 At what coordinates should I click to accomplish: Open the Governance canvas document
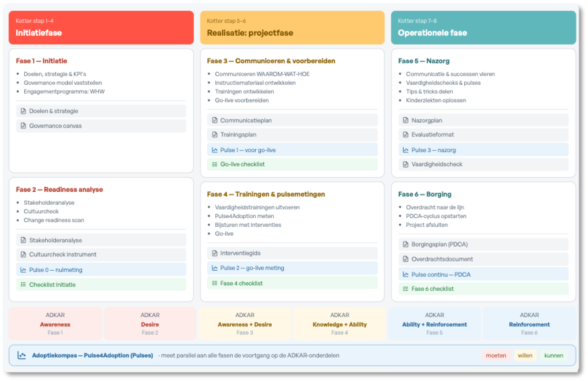(101, 126)
